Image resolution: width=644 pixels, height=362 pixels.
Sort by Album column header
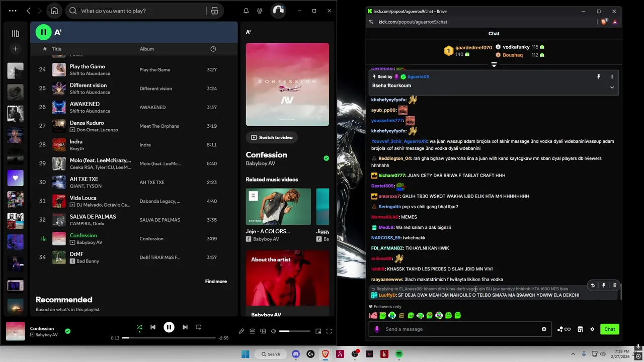pyautogui.click(x=147, y=49)
